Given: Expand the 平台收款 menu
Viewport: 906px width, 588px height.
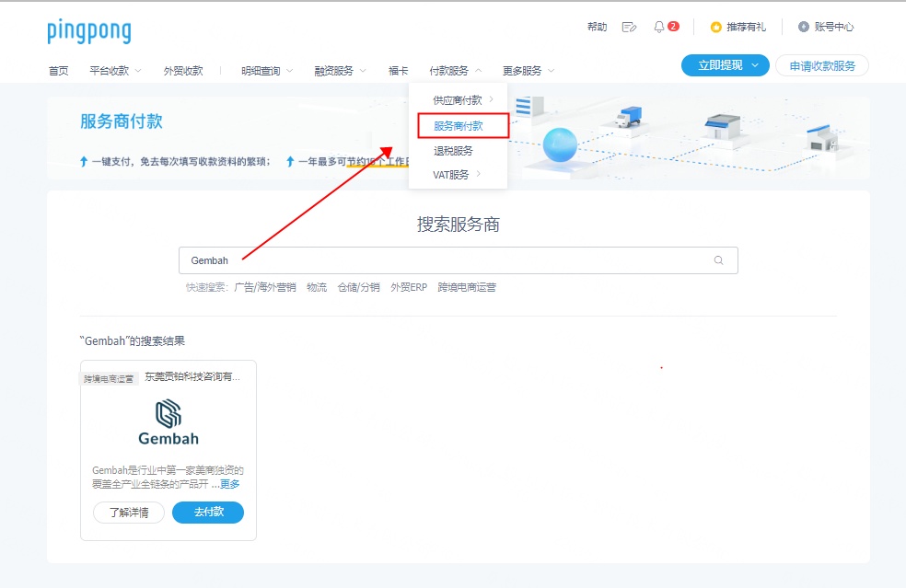Looking at the screenshot, I should pos(116,71).
